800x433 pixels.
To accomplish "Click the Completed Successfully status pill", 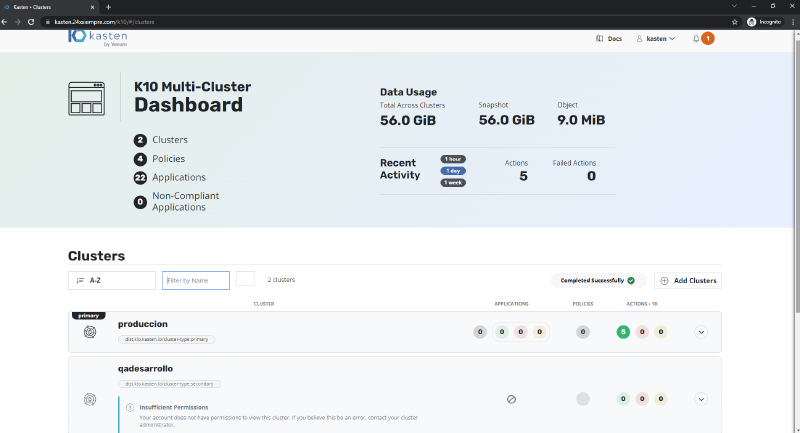I will (x=598, y=281).
